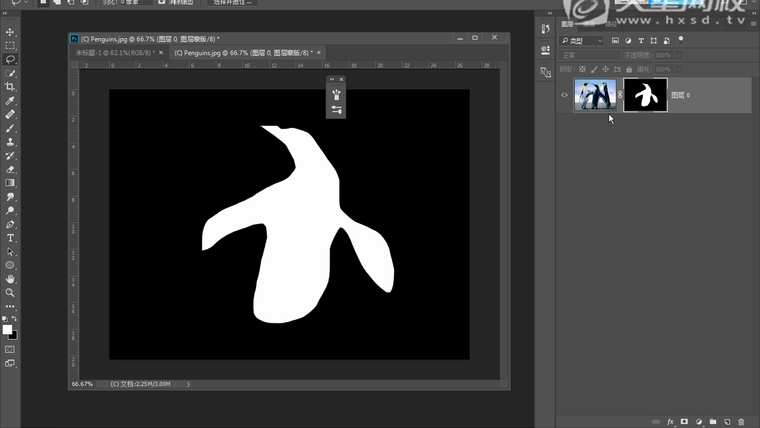Image resolution: width=760 pixels, height=428 pixels.
Task: Choose the Crop tool
Action: coord(10,87)
